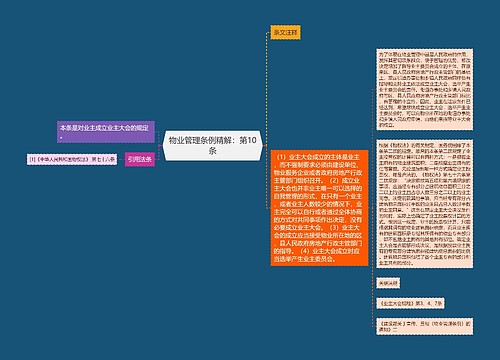Select the small beige node above 《业主大会规程》

(388, 283)
